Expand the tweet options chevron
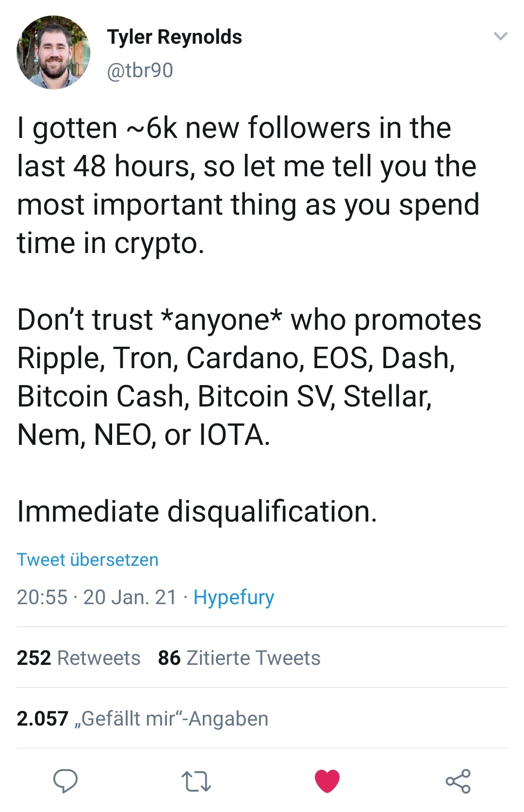524x812 pixels. tap(500, 36)
